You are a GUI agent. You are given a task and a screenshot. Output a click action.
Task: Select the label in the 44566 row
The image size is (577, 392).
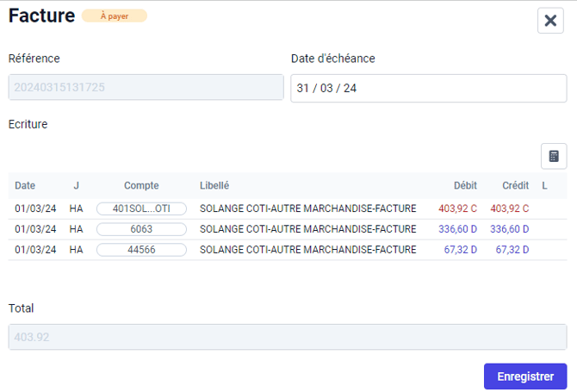(x=307, y=250)
